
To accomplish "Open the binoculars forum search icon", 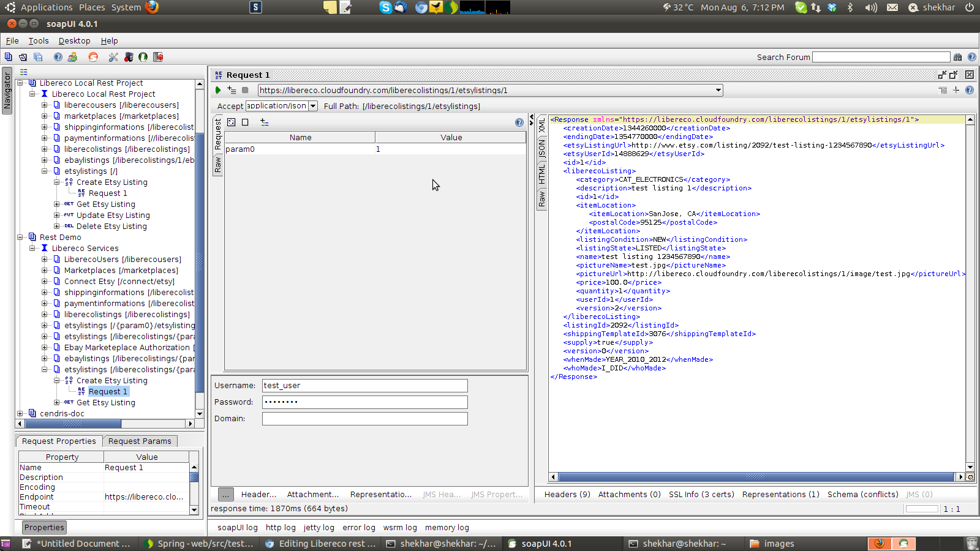I will coord(957,57).
